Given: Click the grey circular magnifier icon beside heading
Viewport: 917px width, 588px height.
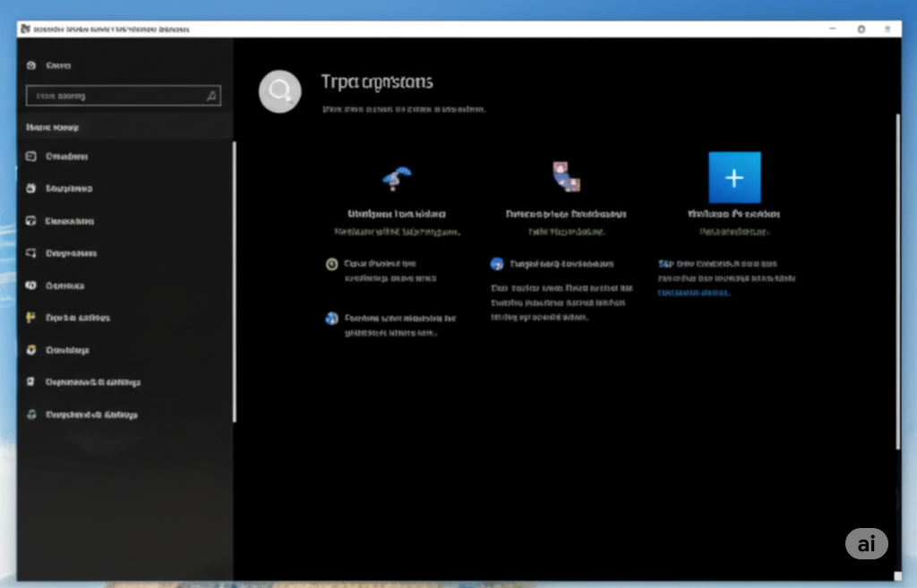Looking at the screenshot, I should (x=280, y=91).
